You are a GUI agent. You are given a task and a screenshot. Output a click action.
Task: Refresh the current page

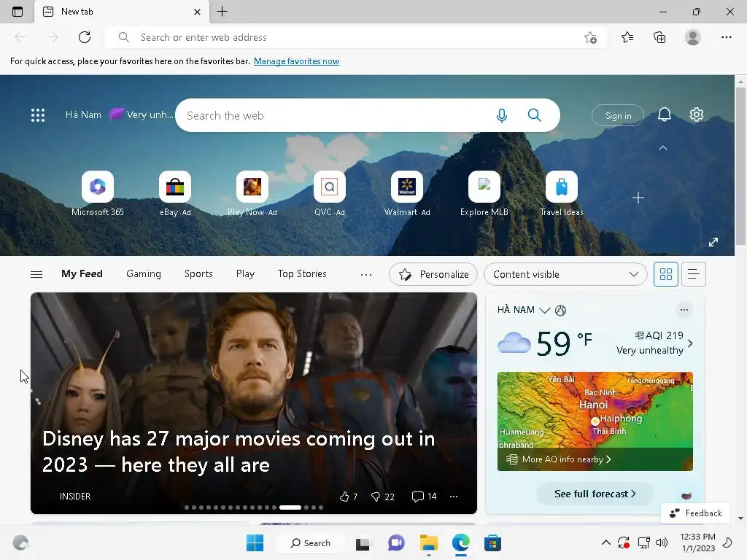[x=85, y=37]
